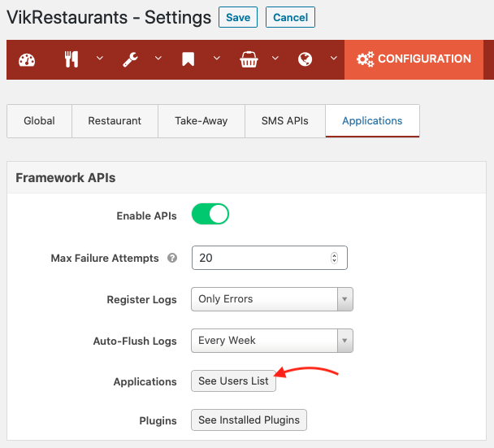Click See Users List button

point(233,381)
